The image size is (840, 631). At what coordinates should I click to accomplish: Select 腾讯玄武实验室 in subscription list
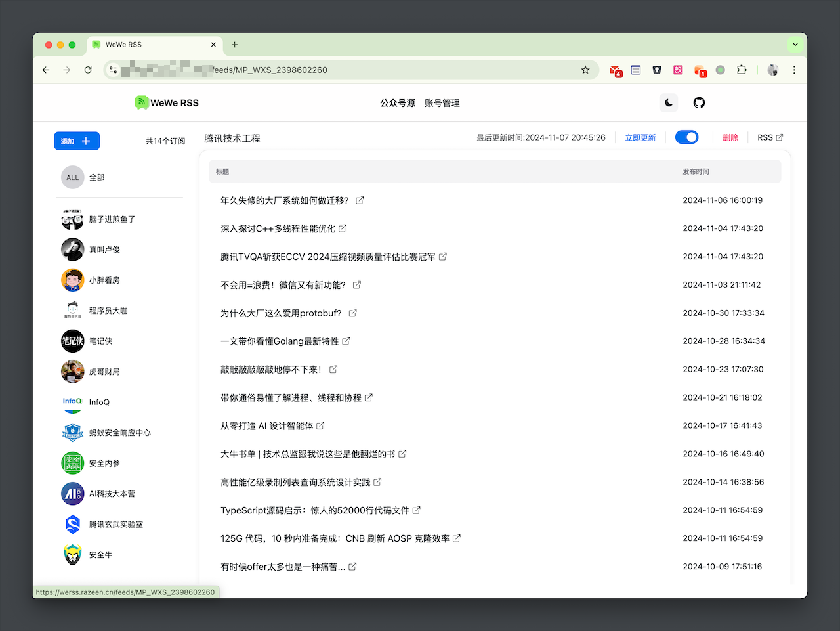pyautogui.click(x=116, y=524)
